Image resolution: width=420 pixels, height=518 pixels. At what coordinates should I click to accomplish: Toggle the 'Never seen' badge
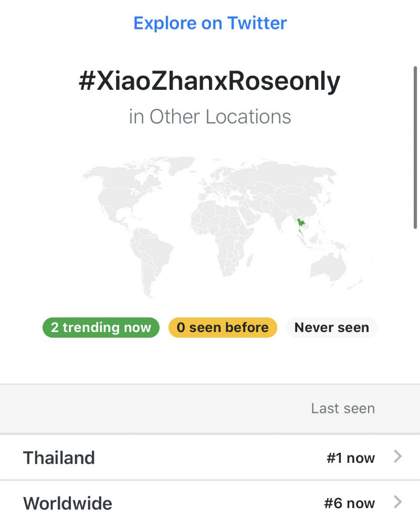click(331, 327)
